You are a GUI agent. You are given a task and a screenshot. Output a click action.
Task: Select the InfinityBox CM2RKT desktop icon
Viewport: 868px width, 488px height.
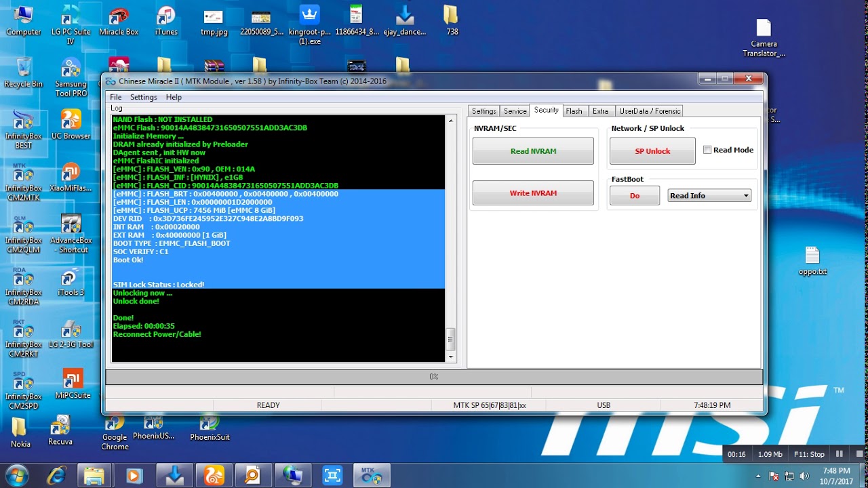23,339
